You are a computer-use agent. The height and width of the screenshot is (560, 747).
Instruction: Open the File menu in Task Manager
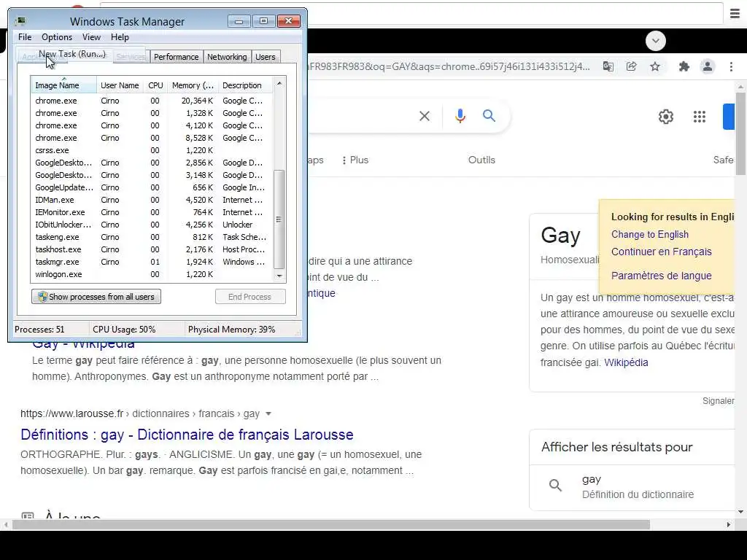pyautogui.click(x=25, y=37)
